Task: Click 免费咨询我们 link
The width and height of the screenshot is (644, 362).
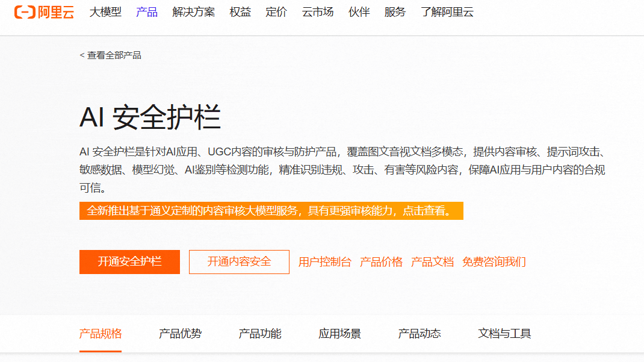Action: pyautogui.click(x=494, y=262)
